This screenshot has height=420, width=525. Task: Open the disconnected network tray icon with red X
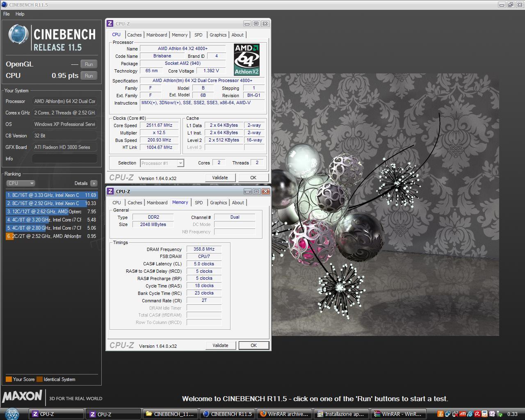tap(455, 414)
